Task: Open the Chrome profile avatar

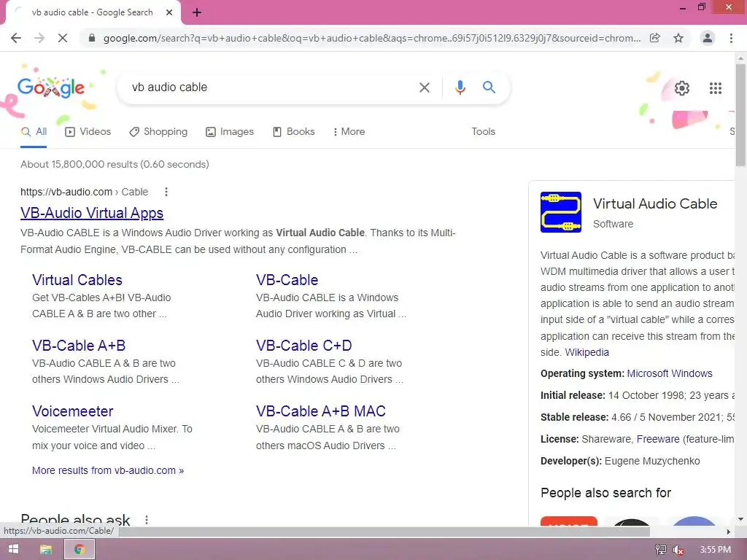Action: [708, 38]
